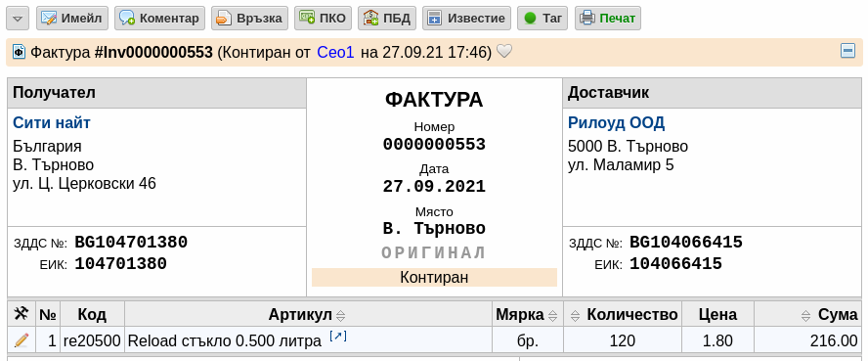Open recipient Сити найт link
The height and width of the screenshot is (361, 868).
[52, 123]
